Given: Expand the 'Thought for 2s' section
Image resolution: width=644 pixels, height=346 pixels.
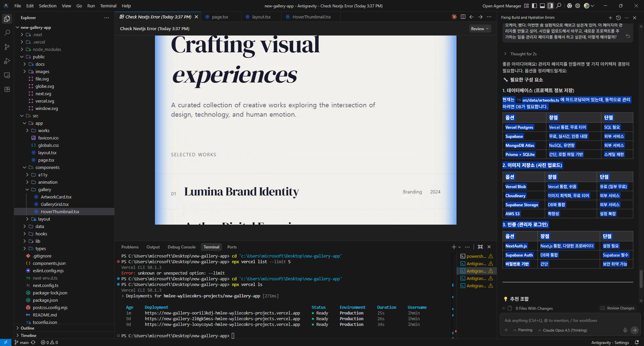Looking at the screenshot, I should (x=523, y=54).
